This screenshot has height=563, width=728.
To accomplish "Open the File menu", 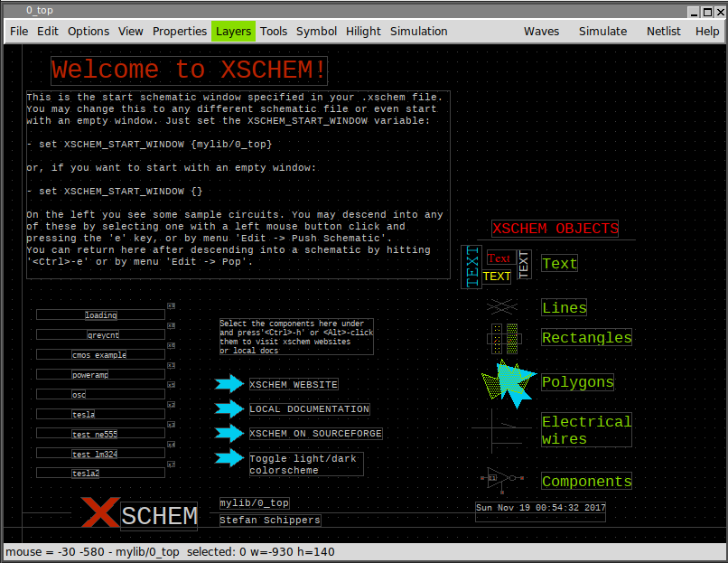I will coord(19,31).
